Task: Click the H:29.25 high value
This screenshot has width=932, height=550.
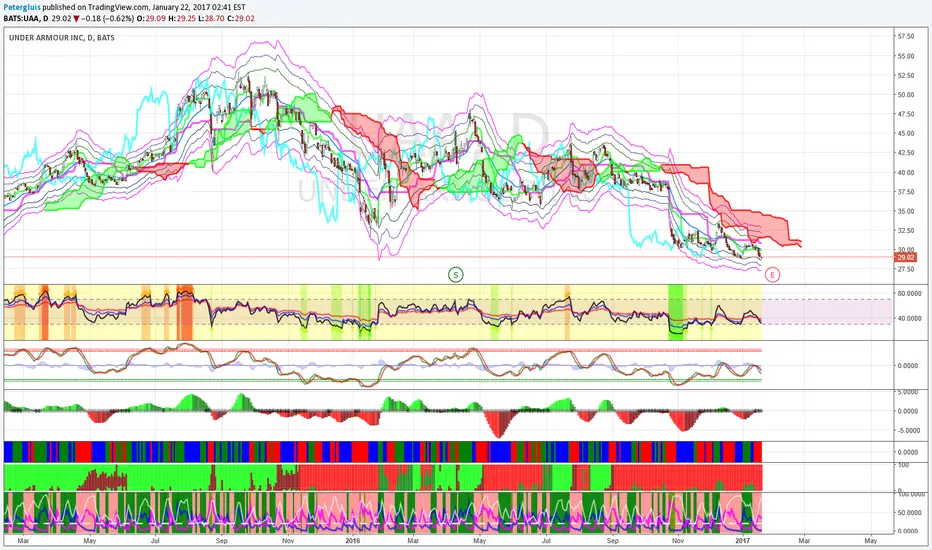Action: click(182, 18)
